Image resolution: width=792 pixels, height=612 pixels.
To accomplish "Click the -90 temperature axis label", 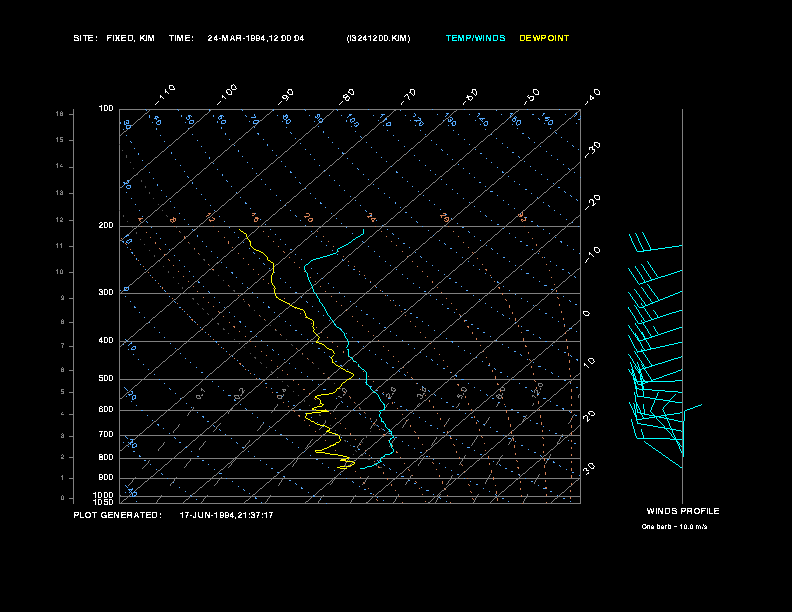I will tap(286, 97).
